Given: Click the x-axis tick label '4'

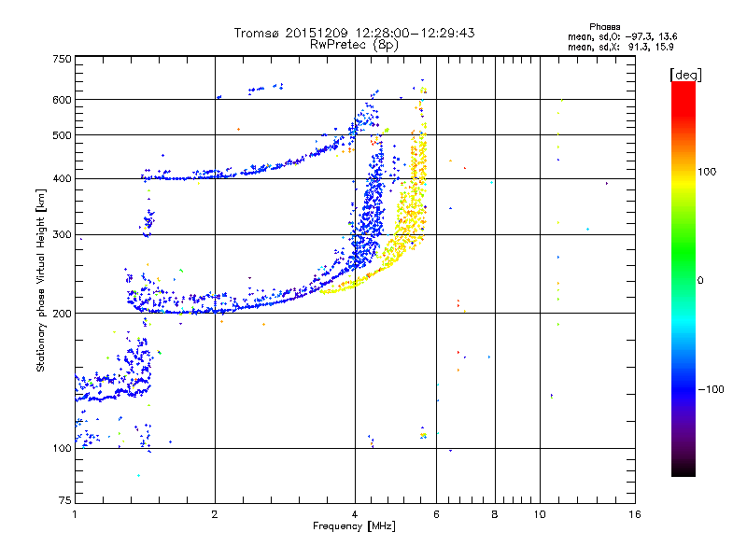Looking at the screenshot, I should 355,514.
